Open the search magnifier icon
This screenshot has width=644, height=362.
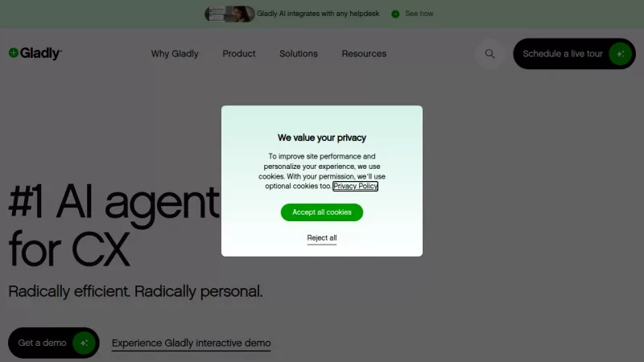click(489, 54)
